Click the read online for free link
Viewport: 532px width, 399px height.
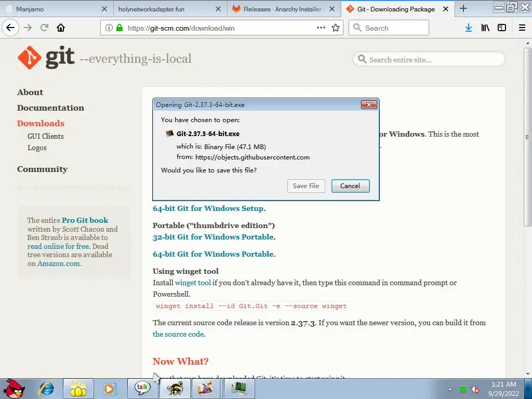(58, 246)
